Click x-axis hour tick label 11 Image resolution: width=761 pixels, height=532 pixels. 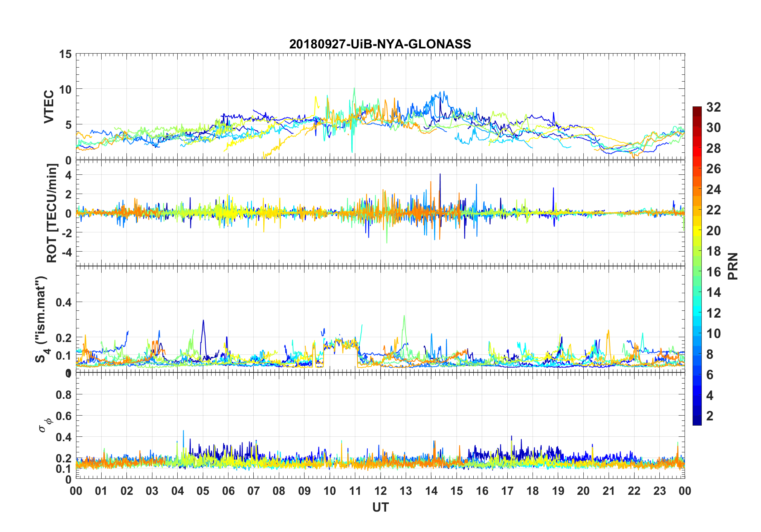tap(355, 491)
